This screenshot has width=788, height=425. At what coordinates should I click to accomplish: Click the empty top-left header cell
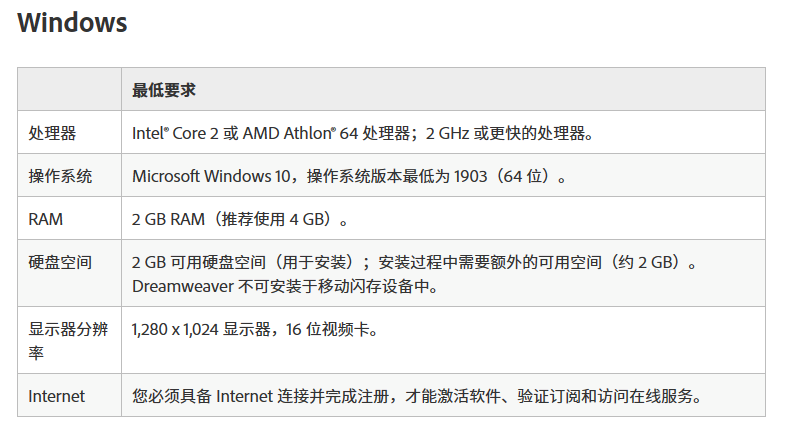(69, 89)
